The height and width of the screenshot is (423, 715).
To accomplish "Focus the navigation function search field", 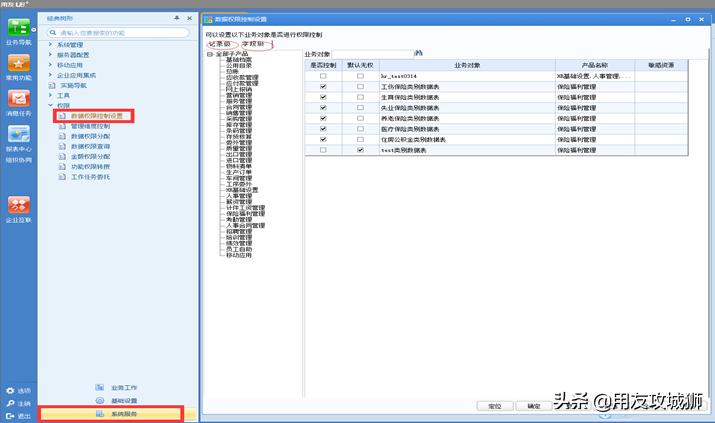I will point(118,33).
